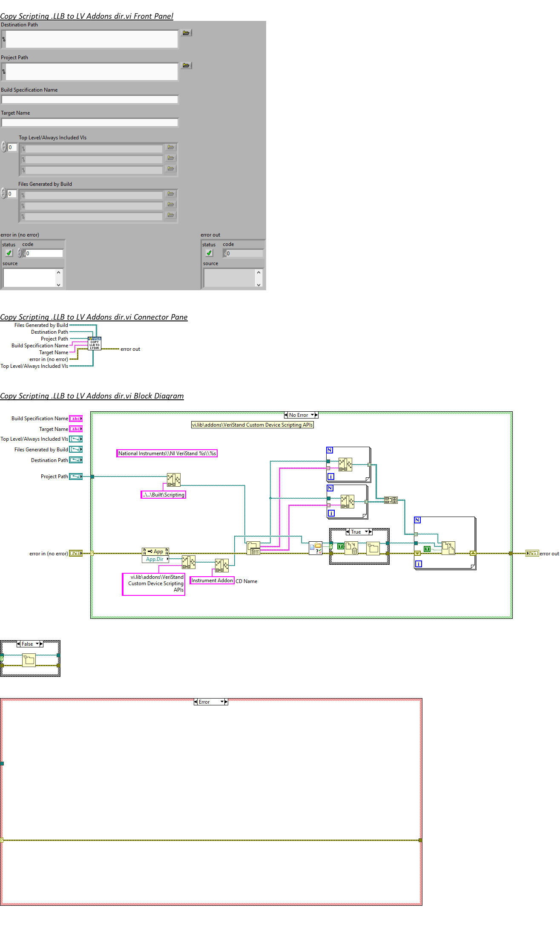Click the App.Dir property row
This screenshot has width=560, height=927.
coord(155,559)
